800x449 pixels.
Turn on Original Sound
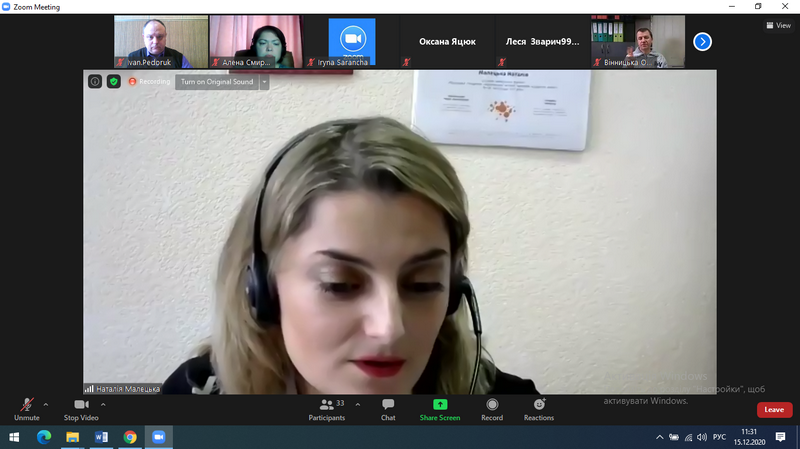coord(217,82)
